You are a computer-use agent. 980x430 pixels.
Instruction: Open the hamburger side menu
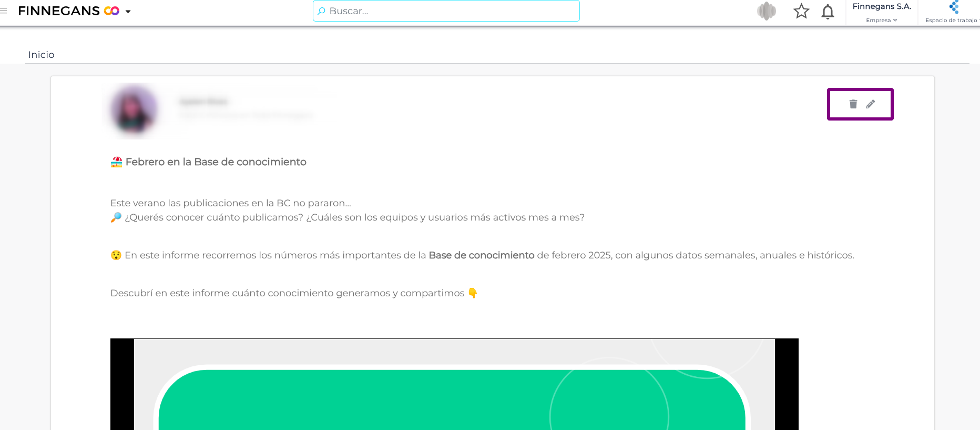coord(4,11)
